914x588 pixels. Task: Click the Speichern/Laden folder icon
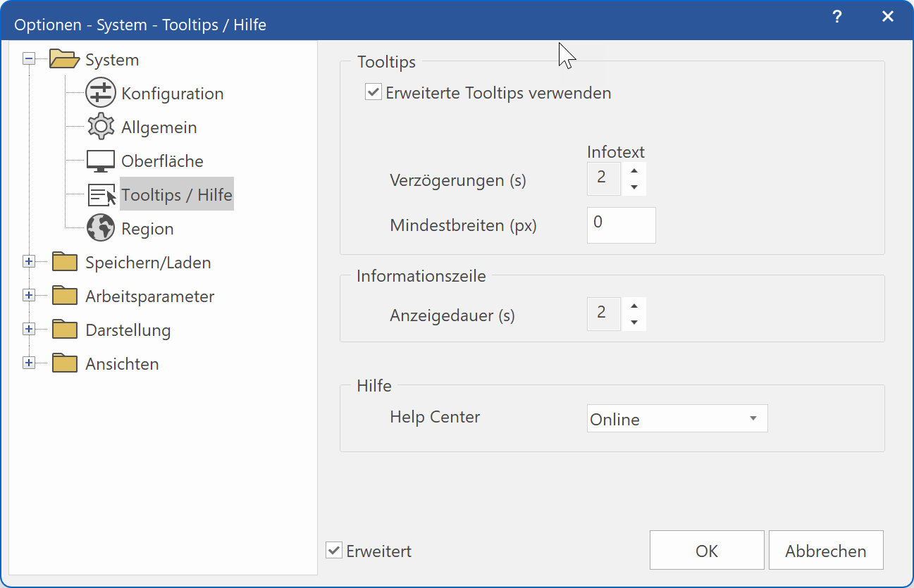(x=65, y=261)
